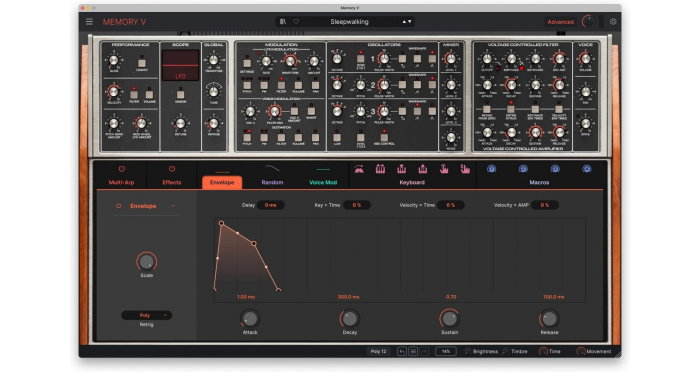The height and width of the screenshot is (372, 700).
Task: Click the Advanced button
Action: point(560,21)
